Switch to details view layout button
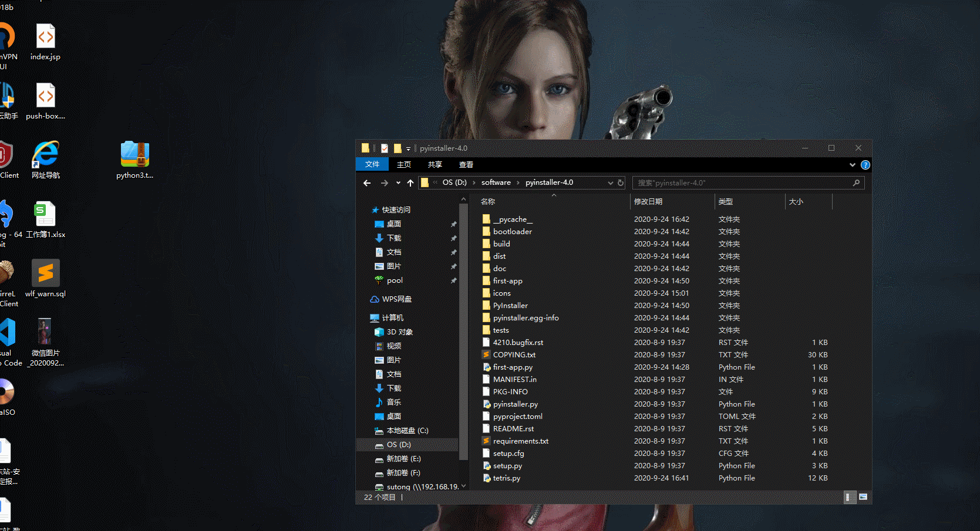 coord(849,497)
